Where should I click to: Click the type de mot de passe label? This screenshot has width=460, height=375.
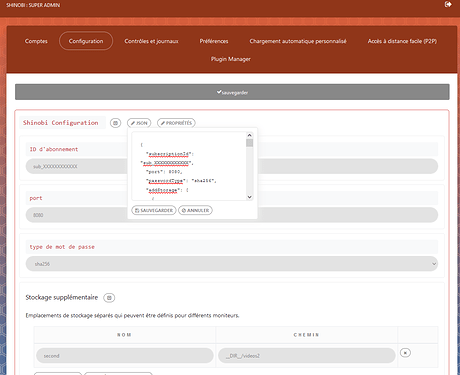pyautogui.click(x=62, y=247)
